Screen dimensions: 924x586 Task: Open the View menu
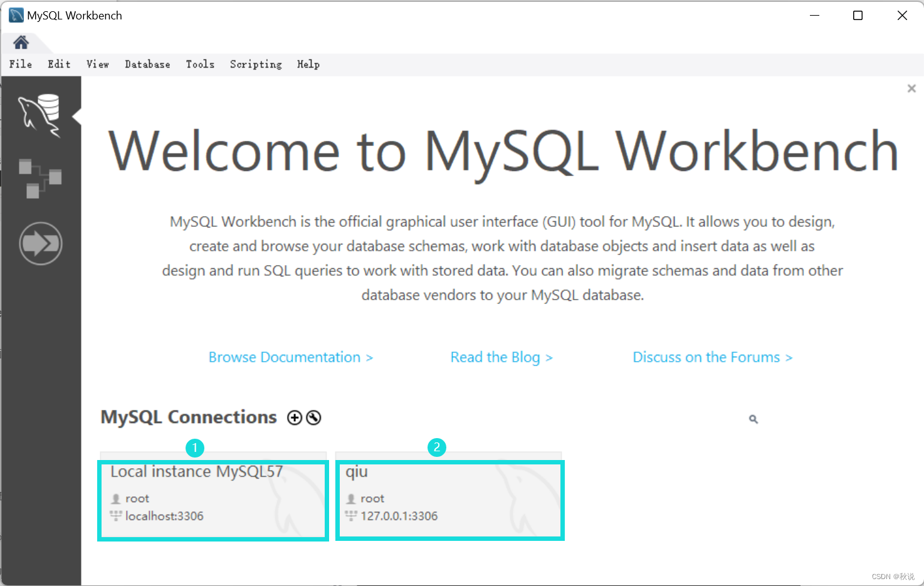98,64
